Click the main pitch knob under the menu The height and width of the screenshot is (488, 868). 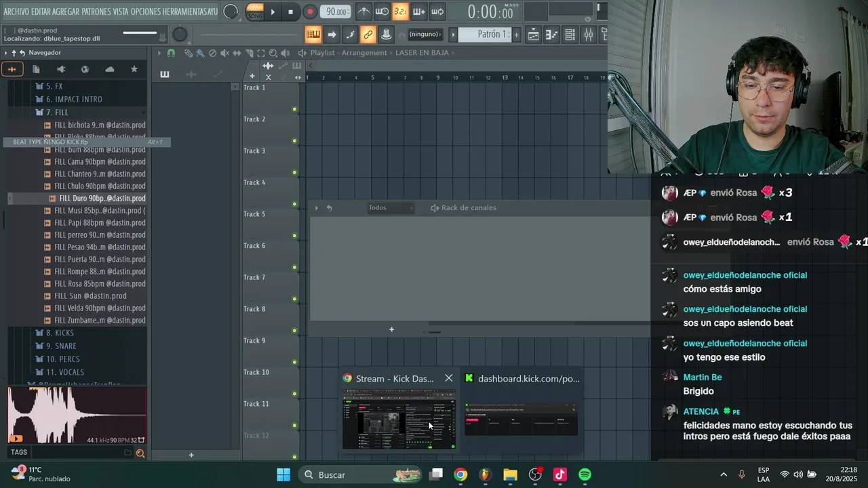(180, 35)
